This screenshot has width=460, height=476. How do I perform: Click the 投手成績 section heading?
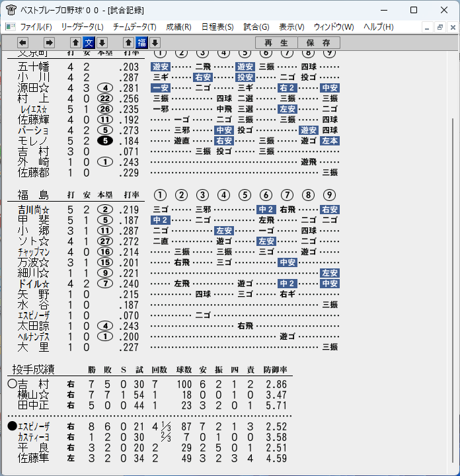[34, 370]
